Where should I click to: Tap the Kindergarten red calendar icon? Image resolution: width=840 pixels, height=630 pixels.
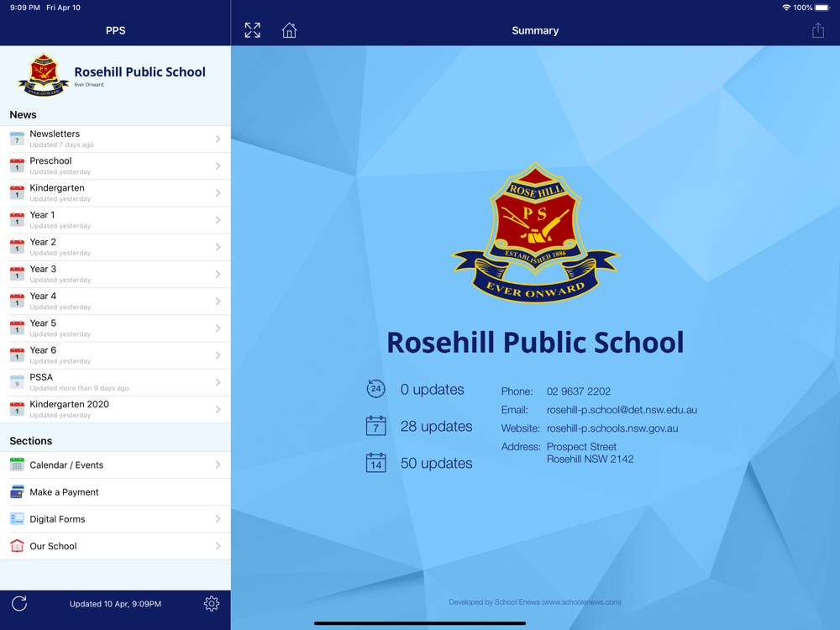[17, 193]
